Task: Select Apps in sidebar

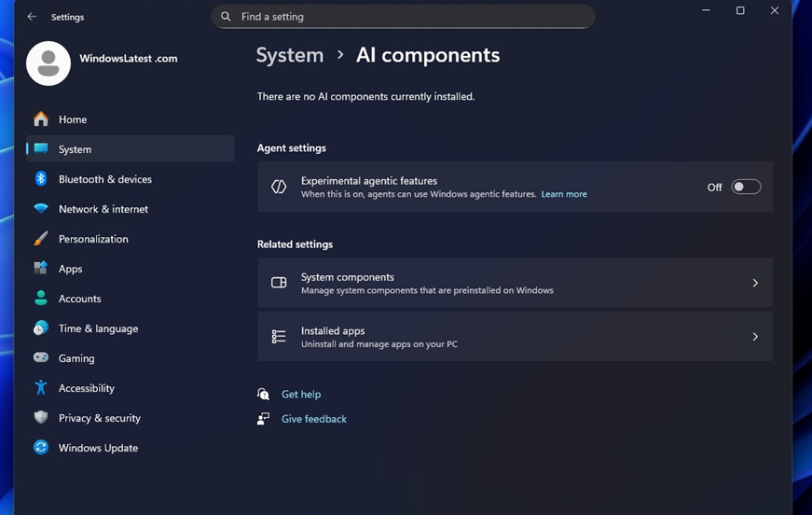Action: (x=130, y=269)
